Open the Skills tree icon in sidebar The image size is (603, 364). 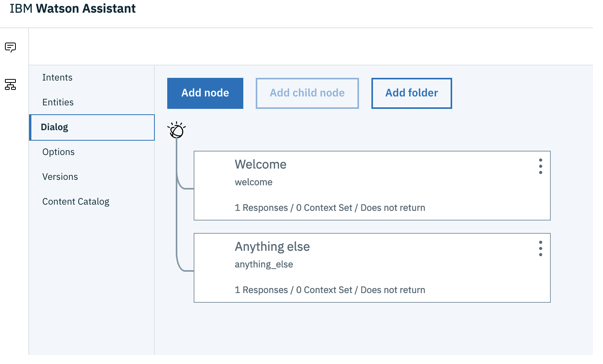[10, 85]
